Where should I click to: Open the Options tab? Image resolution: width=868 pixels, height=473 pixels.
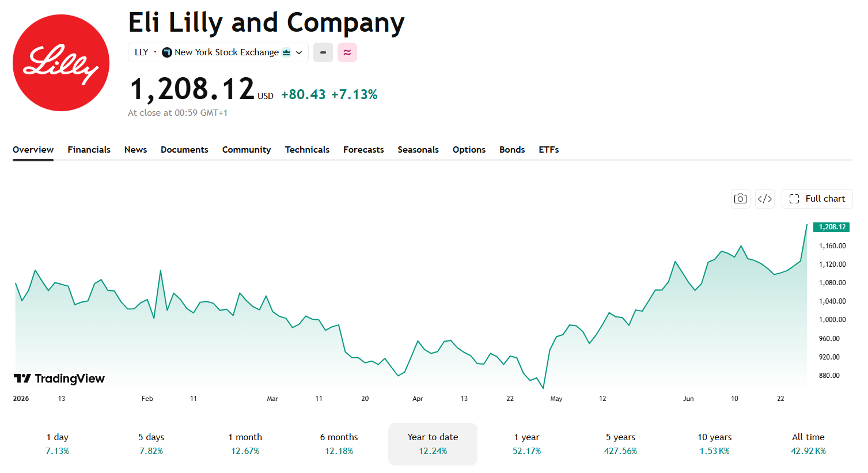tap(469, 150)
